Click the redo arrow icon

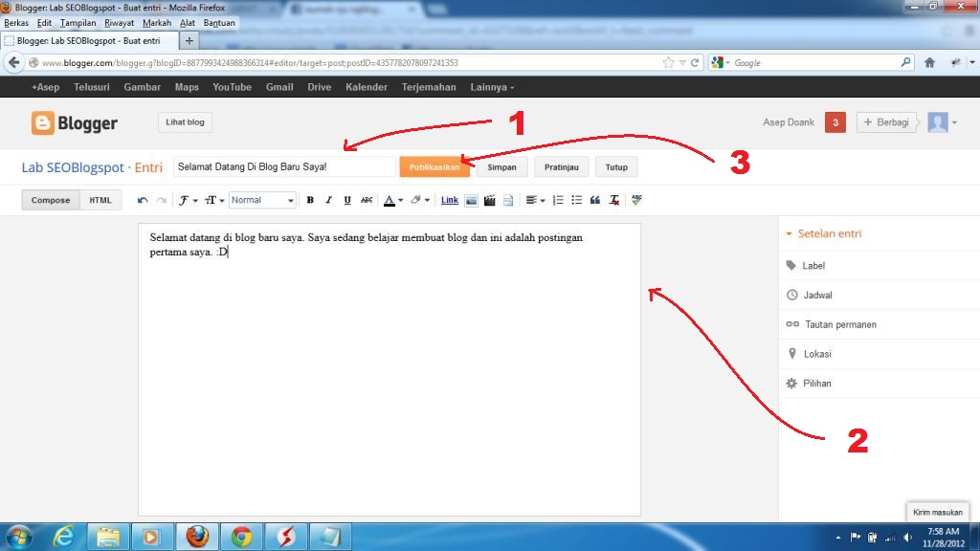coord(161,200)
